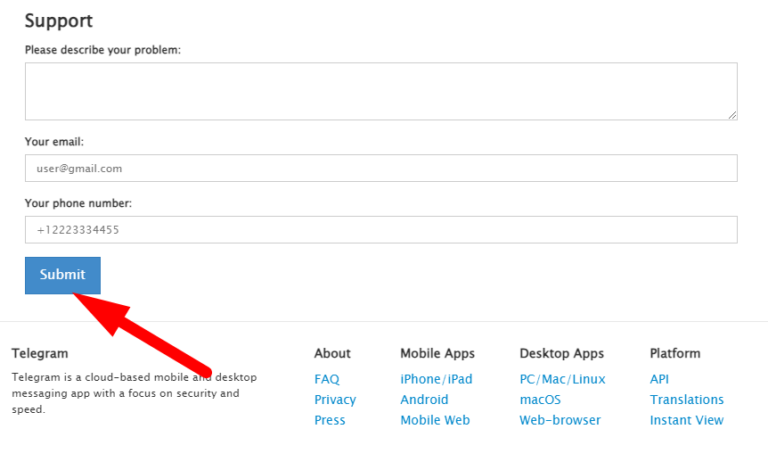Click the PC/Mac/Linux desktop app link
This screenshot has height=462, width=768.
(x=562, y=379)
